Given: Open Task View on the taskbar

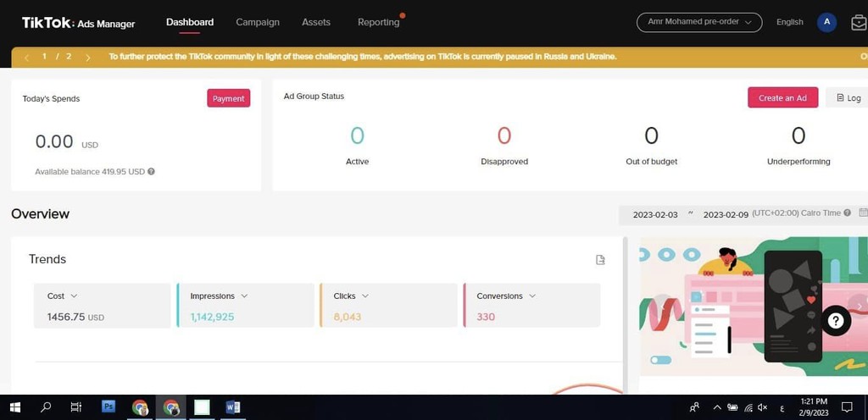Looking at the screenshot, I should (75, 408).
